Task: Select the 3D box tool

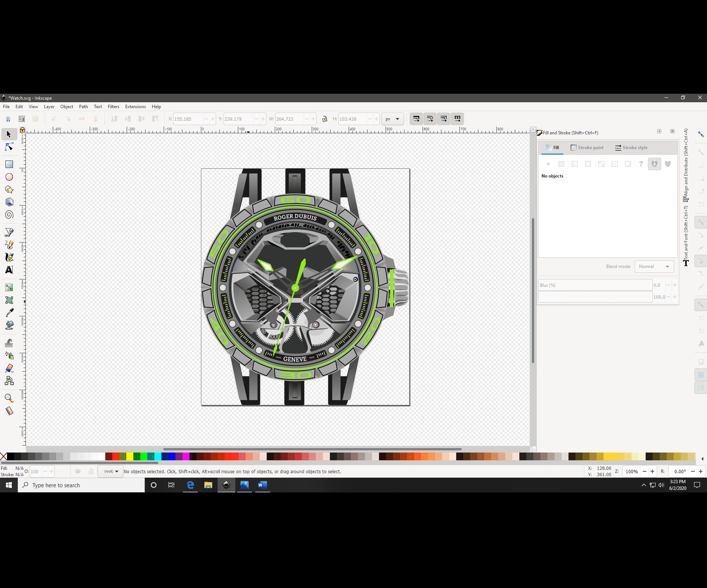Action: [x=9, y=202]
